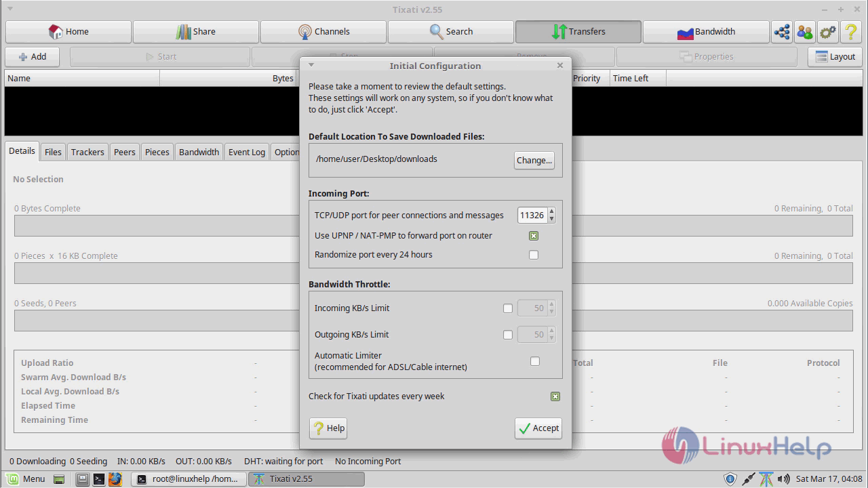
Task: Click the Bytes Complete progress bar
Action: 157,226
